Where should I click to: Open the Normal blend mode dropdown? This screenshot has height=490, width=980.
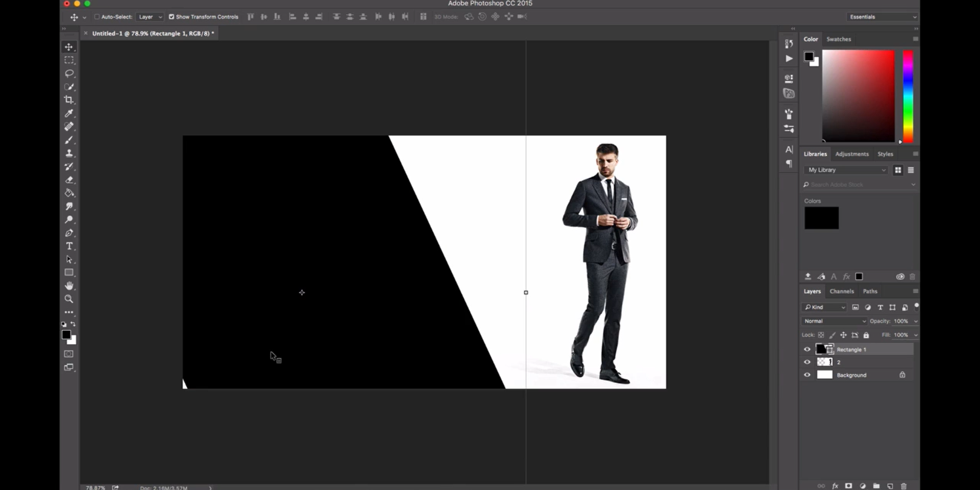point(834,321)
